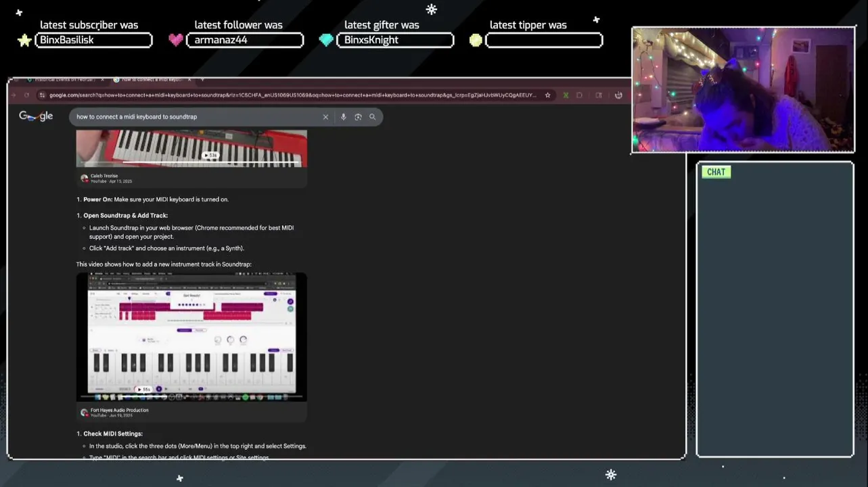
Task: Select the how to connect a midi keyboard tab
Action: (x=152, y=80)
